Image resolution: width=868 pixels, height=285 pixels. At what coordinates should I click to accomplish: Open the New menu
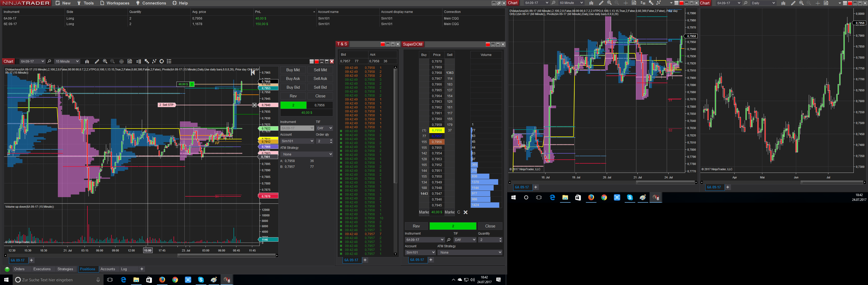(x=63, y=3)
